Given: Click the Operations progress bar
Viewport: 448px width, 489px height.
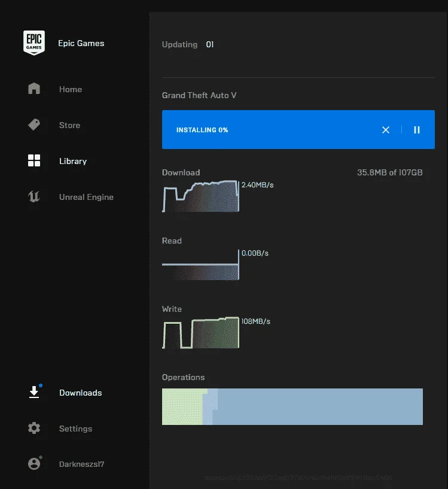Looking at the screenshot, I should pos(292,406).
